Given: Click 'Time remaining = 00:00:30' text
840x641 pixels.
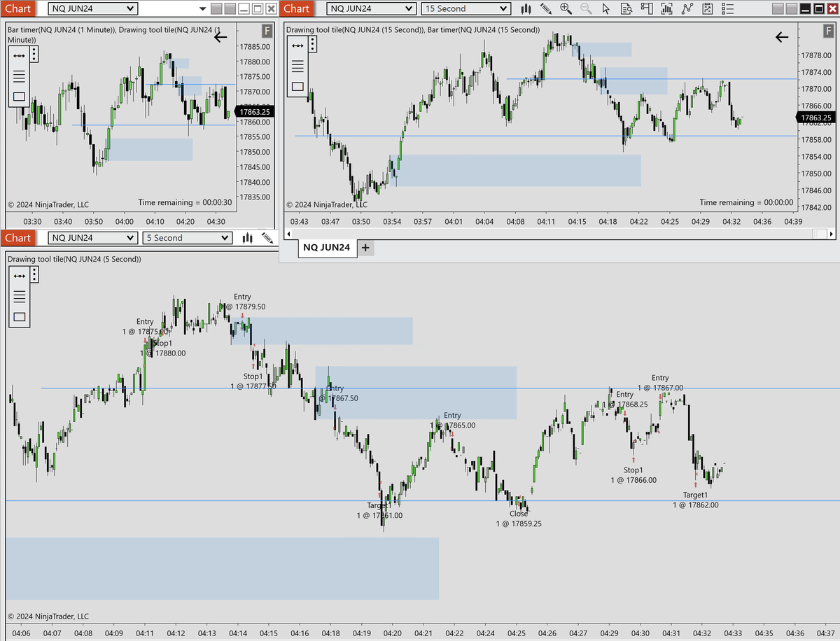Looking at the screenshot, I should [x=185, y=202].
